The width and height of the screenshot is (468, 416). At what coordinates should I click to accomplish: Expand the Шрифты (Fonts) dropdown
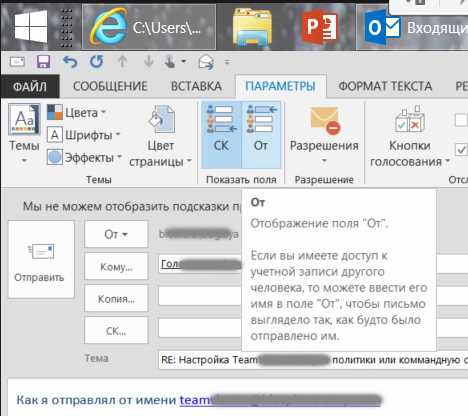(83, 135)
